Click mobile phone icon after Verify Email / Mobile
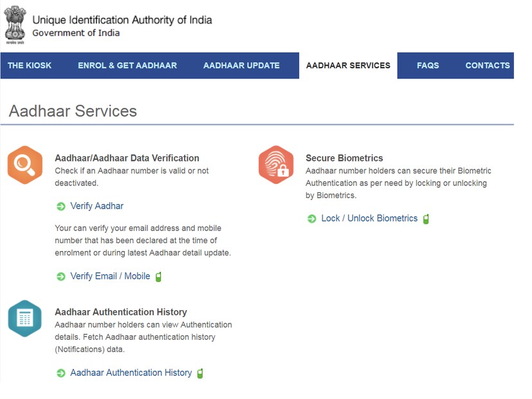 [158, 277]
